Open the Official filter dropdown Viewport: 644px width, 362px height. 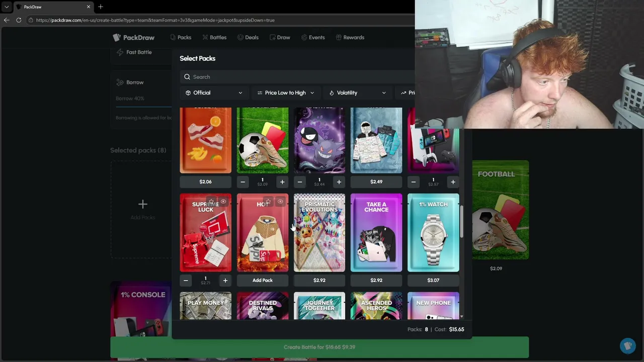click(x=214, y=93)
